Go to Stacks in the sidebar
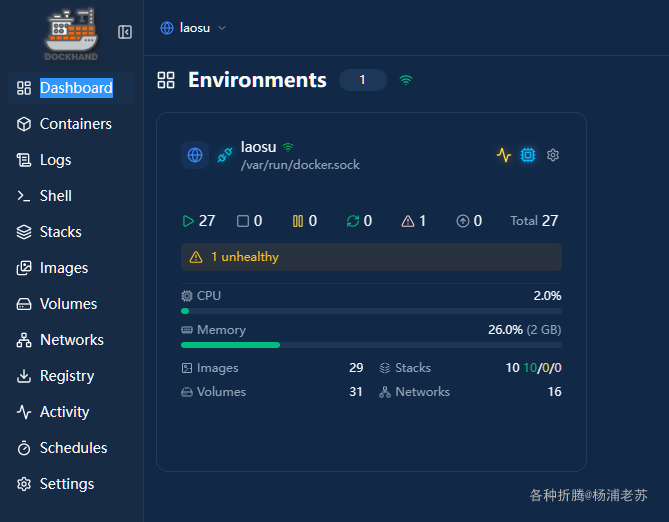 60,232
